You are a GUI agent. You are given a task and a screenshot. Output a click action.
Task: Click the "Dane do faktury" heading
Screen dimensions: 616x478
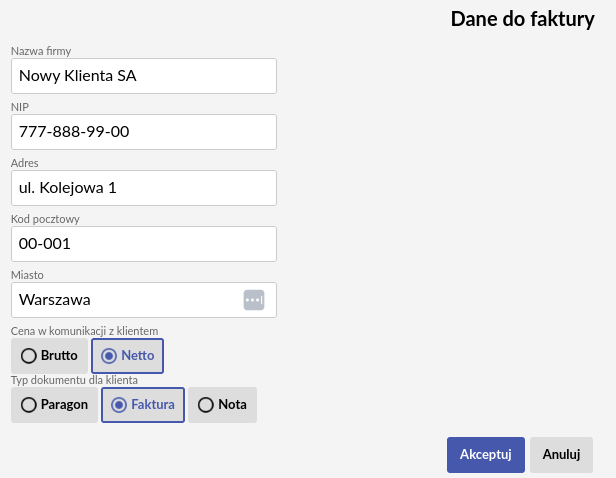522,19
